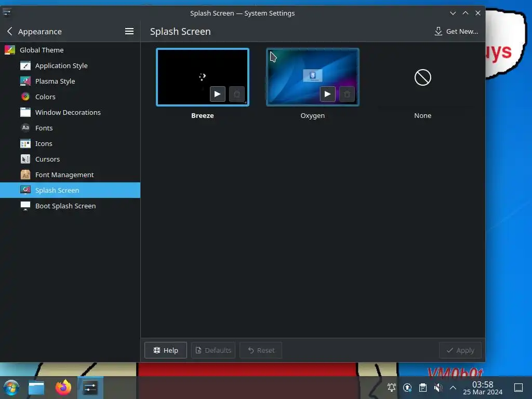Click the Application Style icon
This screenshot has height=399, width=532.
coord(25,65)
